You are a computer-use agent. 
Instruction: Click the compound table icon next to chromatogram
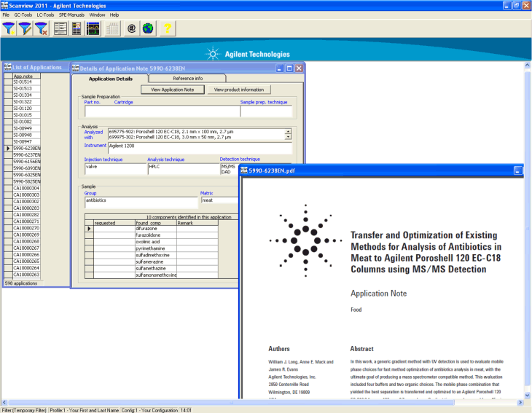click(x=113, y=29)
